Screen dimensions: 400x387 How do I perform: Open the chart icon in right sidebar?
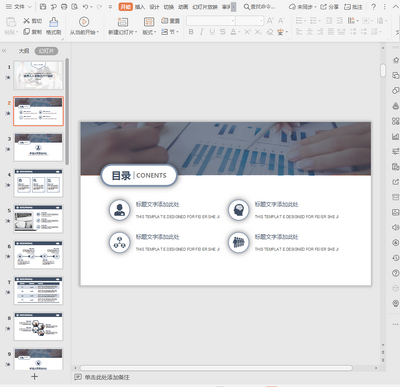[396, 136]
